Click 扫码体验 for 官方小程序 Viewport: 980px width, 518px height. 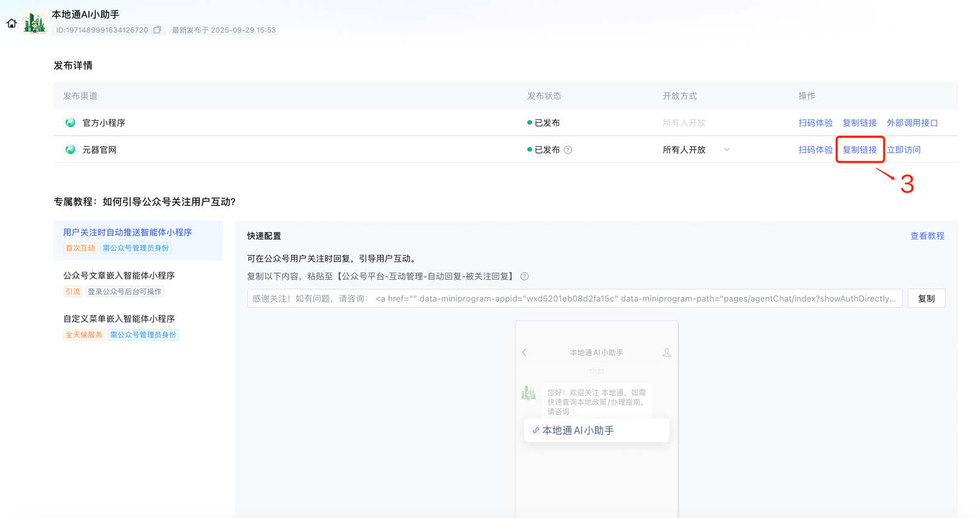[815, 123]
